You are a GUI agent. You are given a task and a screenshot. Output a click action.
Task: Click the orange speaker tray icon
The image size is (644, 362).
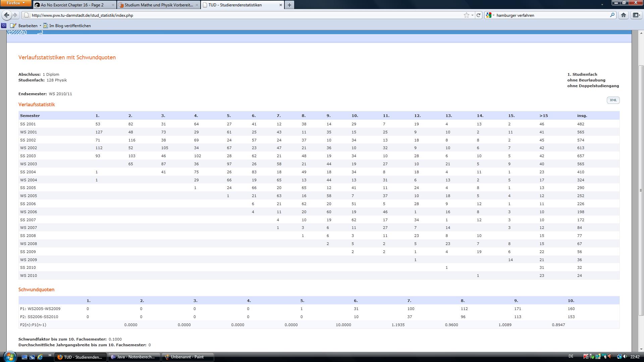[x=610, y=357]
